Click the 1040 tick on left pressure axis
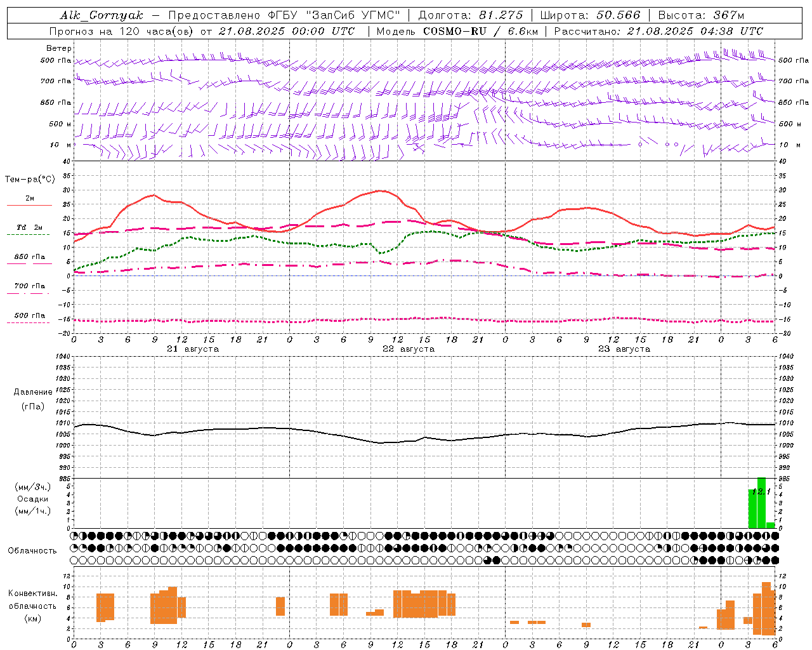 pos(62,357)
